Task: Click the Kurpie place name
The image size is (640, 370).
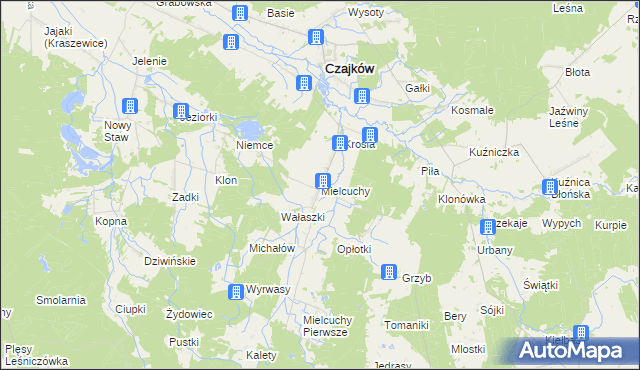Action: 611,225
